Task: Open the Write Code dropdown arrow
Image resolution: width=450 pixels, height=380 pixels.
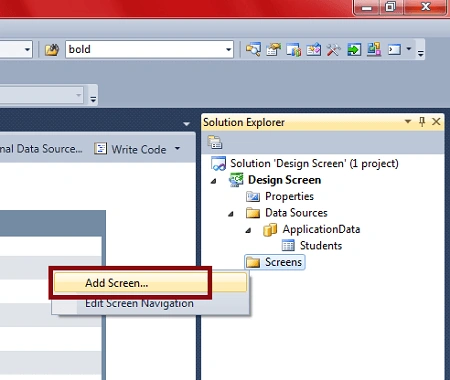Action: (177, 149)
